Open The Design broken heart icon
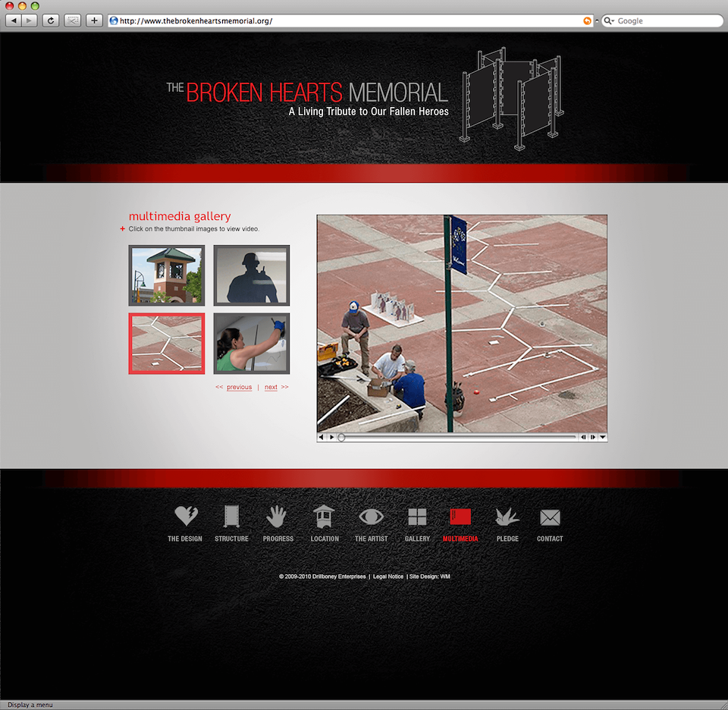The width and height of the screenshot is (728, 710). click(187, 516)
